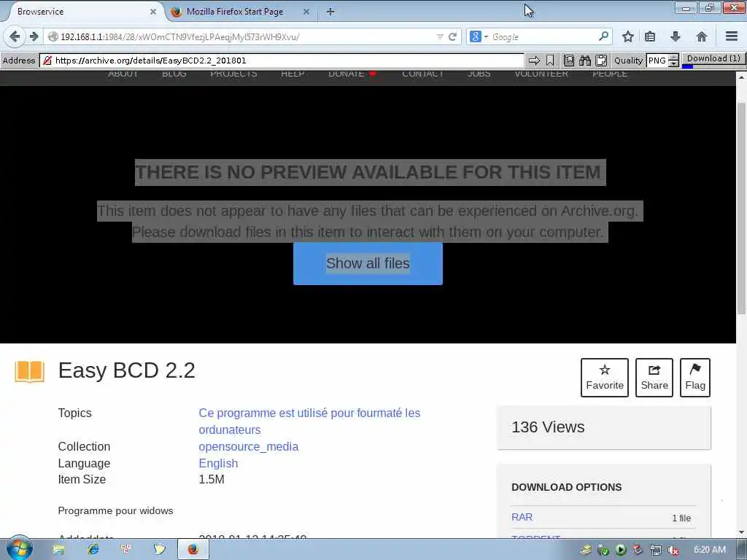This screenshot has height=560, width=747.
Task: Click the Browservice bookmark ribbon icon
Action: [550, 61]
